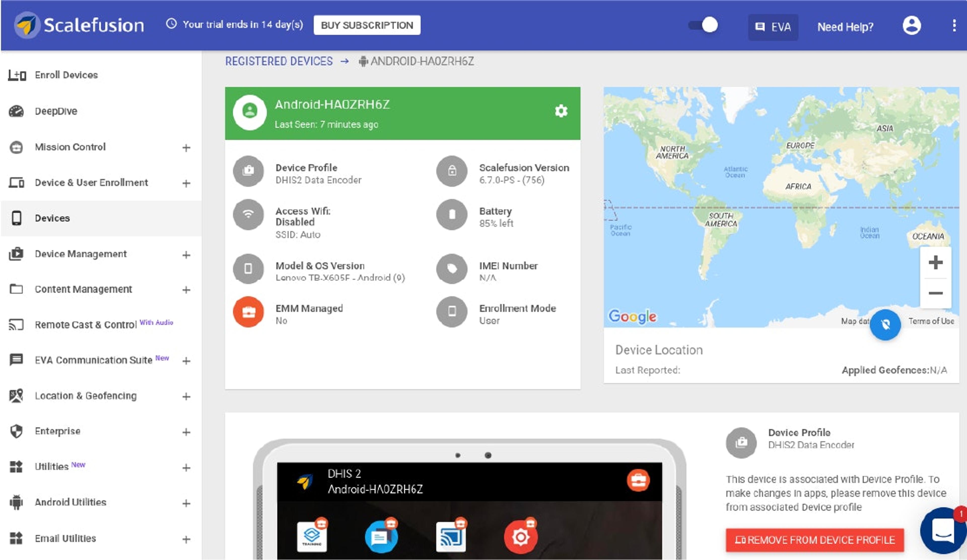The width and height of the screenshot is (967, 560).
Task: Open the chat support bubble icon
Action: point(943,531)
